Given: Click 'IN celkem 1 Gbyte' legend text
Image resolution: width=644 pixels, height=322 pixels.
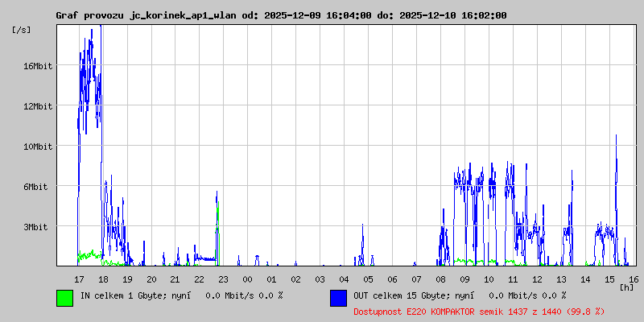Looking at the screenshot, I should pos(122,295).
